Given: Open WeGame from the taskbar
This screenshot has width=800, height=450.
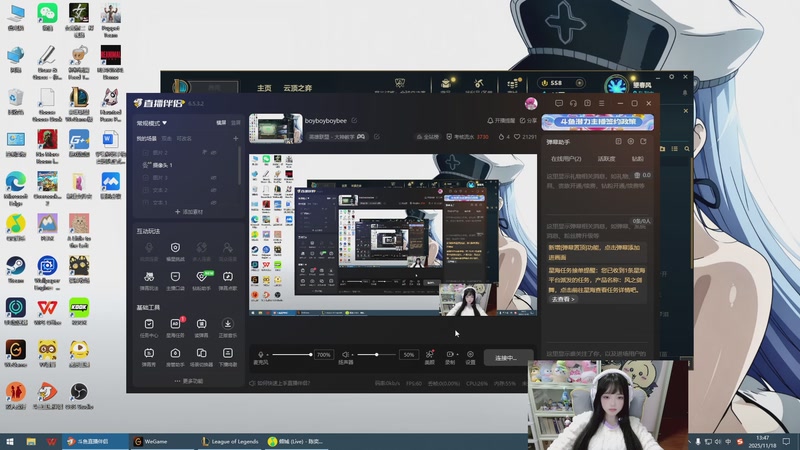Looking at the screenshot, I should [x=161, y=441].
